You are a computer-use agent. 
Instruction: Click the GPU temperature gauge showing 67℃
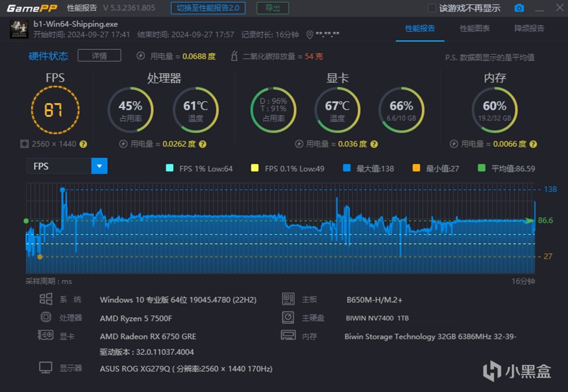pos(337,110)
